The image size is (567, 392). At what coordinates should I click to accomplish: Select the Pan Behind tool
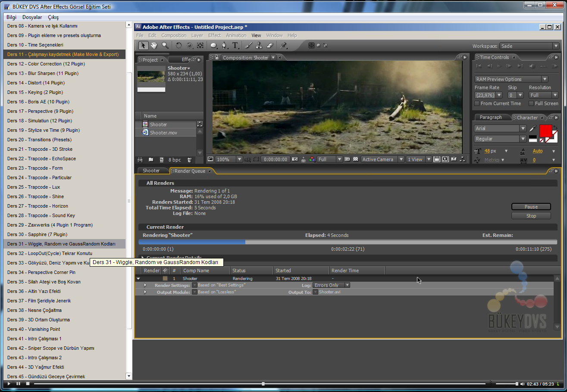point(200,45)
